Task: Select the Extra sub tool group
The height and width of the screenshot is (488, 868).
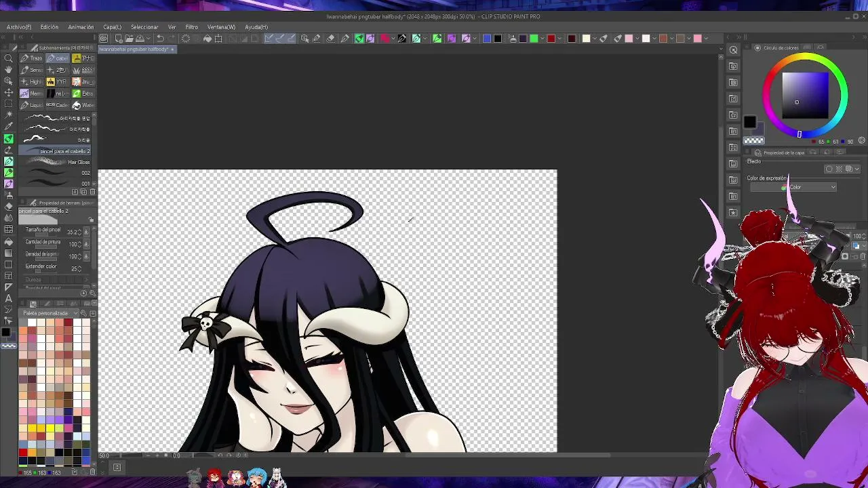Action: coord(83,94)
